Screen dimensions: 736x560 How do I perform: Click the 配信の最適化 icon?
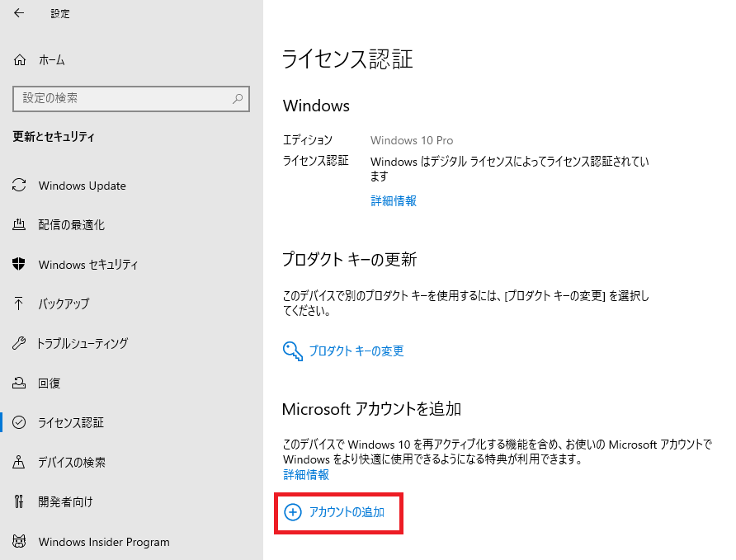click(x=19, y=224)
